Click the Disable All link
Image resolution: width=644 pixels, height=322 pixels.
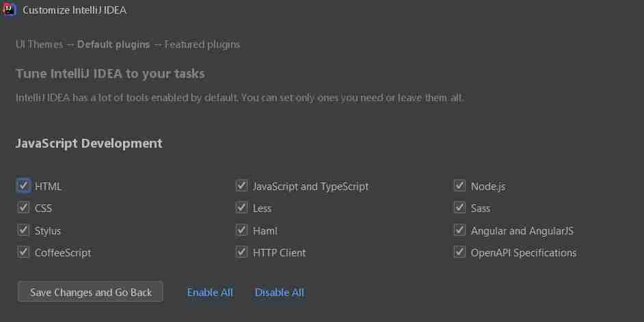pyautogui.click(x=279, y=292)
